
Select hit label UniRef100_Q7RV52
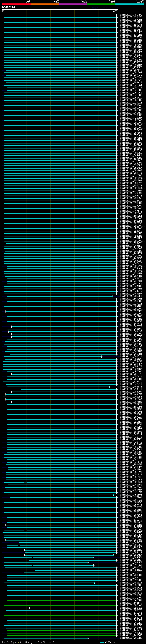coord(131,361)
